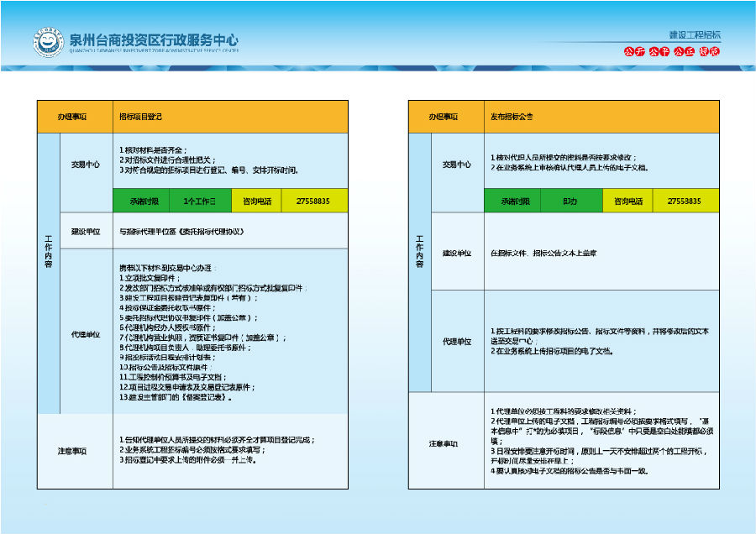Viewport: 756px width, 534px height.
Task: Click the note 2.业务系统工程招标编号必须按格式要求填写
Action: pyautogui.click(x=192, y=450)
